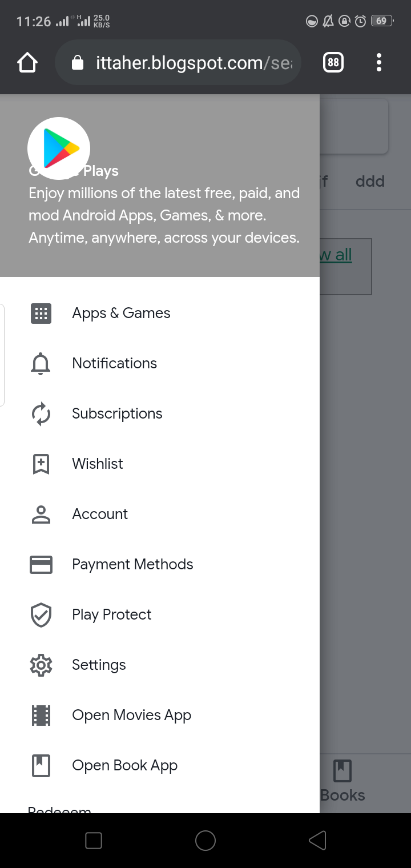Tap the Play Protect shield icon
The image size is (411, 868).
41,615
